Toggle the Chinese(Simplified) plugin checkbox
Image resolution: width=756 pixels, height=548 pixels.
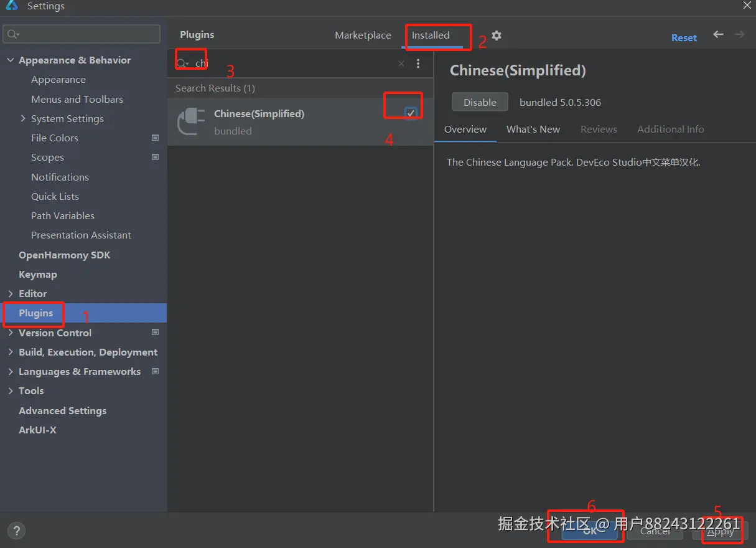click(411, 113)
